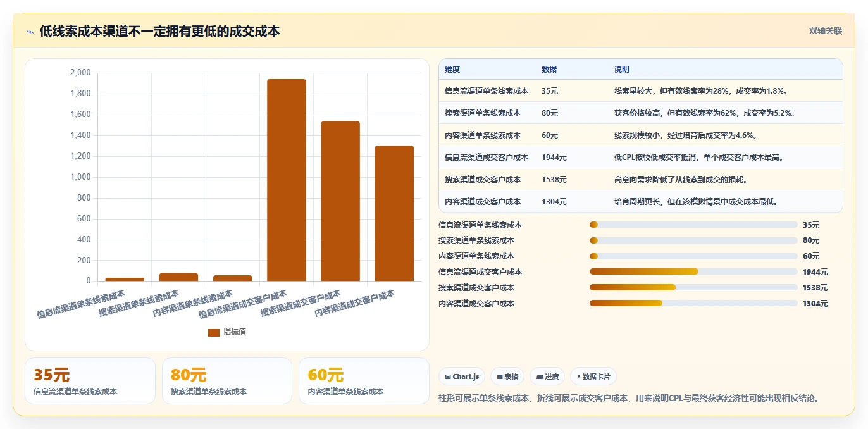
Task: Click the 80元 value in table
Action: pos(550,113)
